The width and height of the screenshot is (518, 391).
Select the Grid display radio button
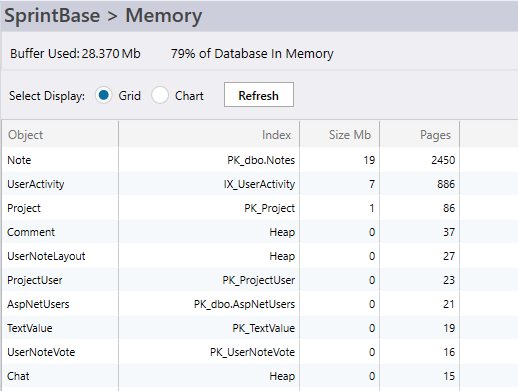coord(103,95)
